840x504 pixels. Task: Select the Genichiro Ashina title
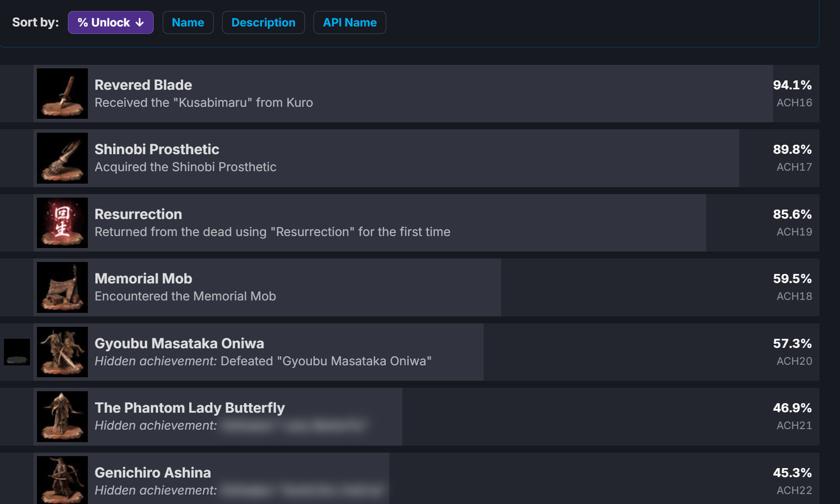(153, 473)
